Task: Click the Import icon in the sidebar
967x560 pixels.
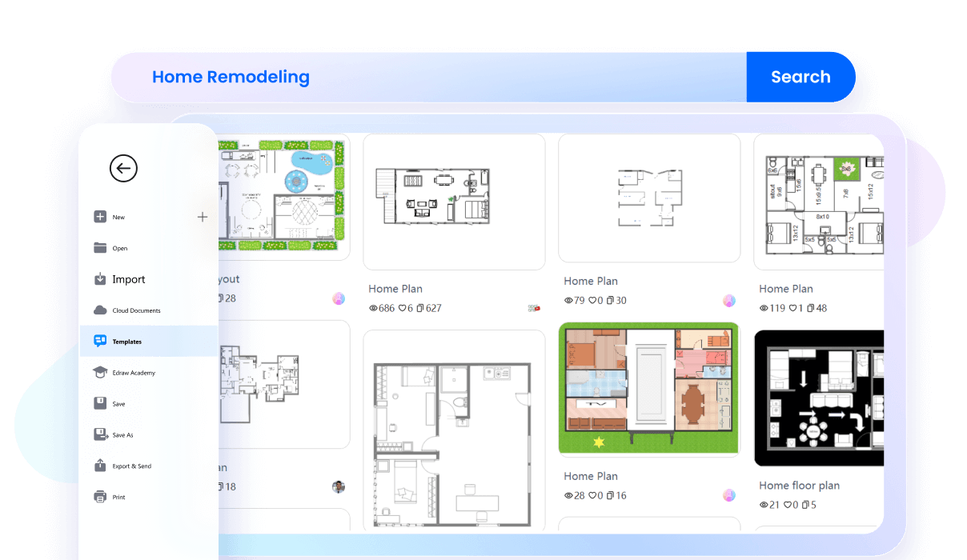Action: click(100, 279)
